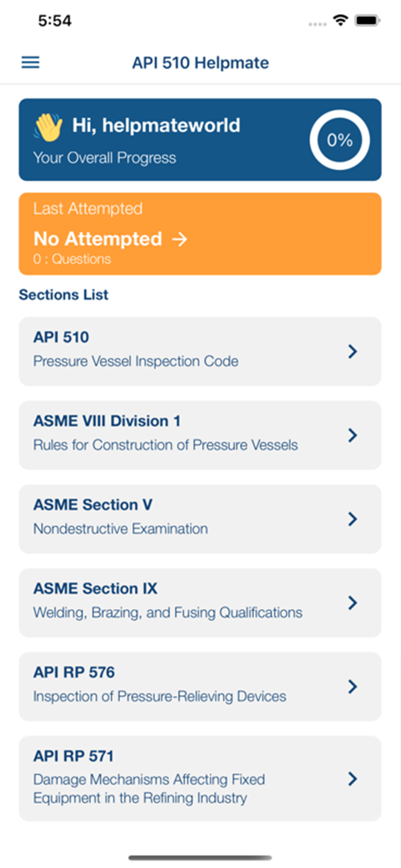Tap the Wi-Fi status icon
401x868 pixels.
coord(341,20)
